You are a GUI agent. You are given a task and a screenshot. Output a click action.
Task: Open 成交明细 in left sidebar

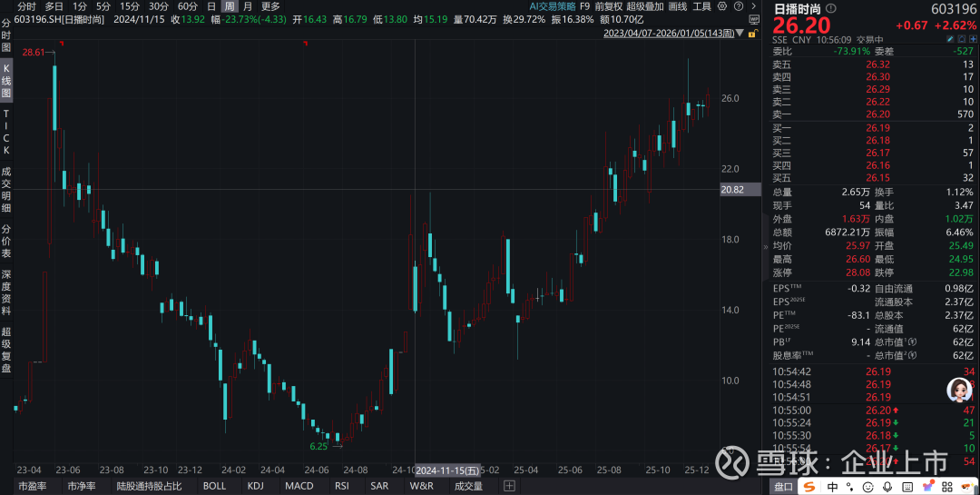6,190
